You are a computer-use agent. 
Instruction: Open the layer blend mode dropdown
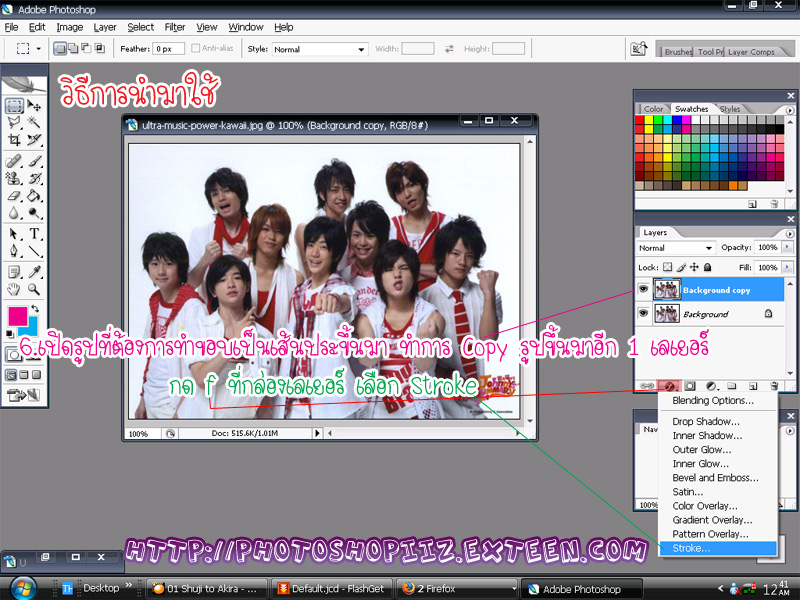click(x=675, y=248)
